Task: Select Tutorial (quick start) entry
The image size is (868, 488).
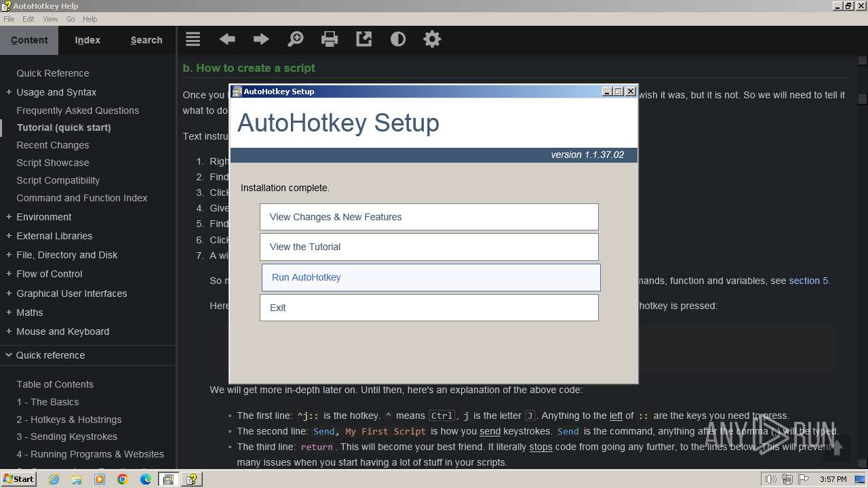Action: click(64, 127)
